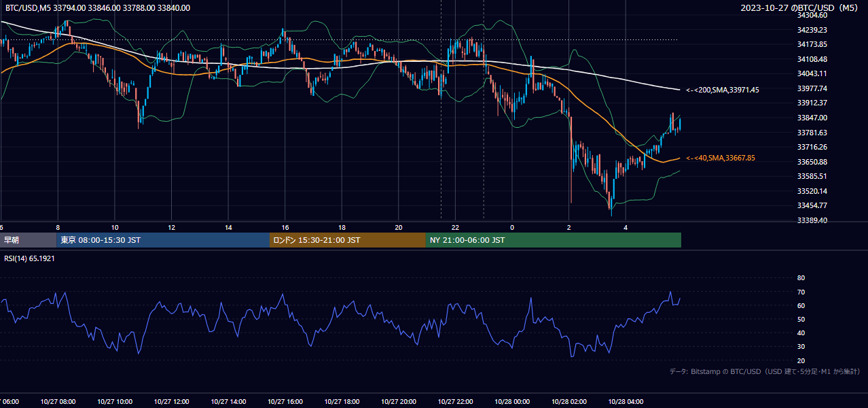Click the 10/27 16:00 date label

point(285,402)
